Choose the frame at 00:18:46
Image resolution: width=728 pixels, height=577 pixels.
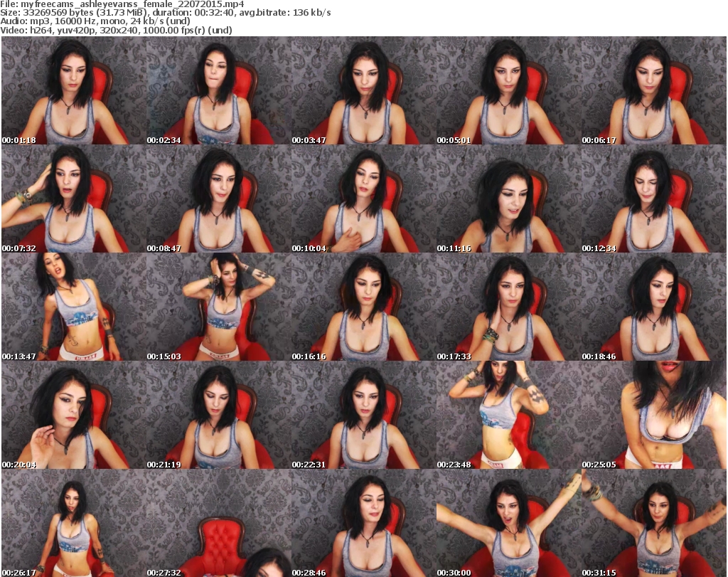click(x=654, y=307)
